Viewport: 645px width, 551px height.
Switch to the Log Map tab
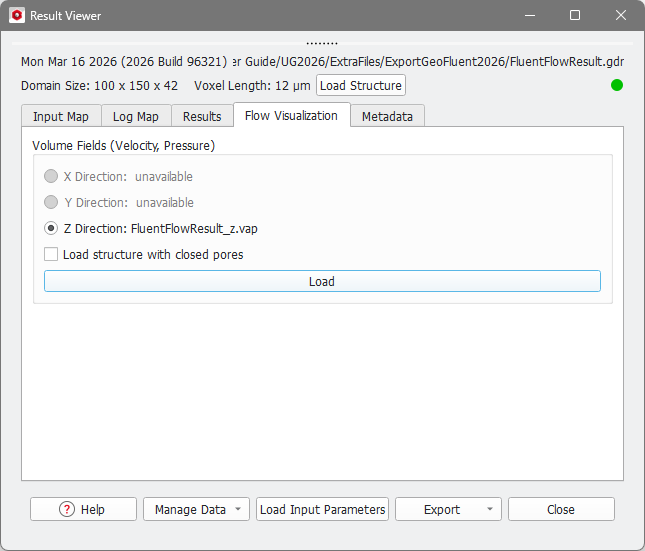point(136,116)
